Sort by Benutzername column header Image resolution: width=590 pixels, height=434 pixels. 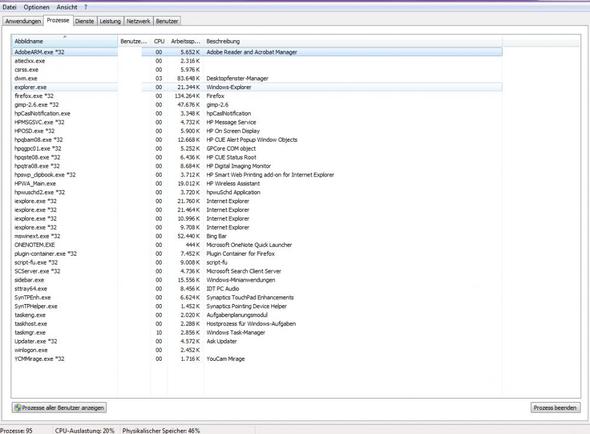tap(134, 41)
